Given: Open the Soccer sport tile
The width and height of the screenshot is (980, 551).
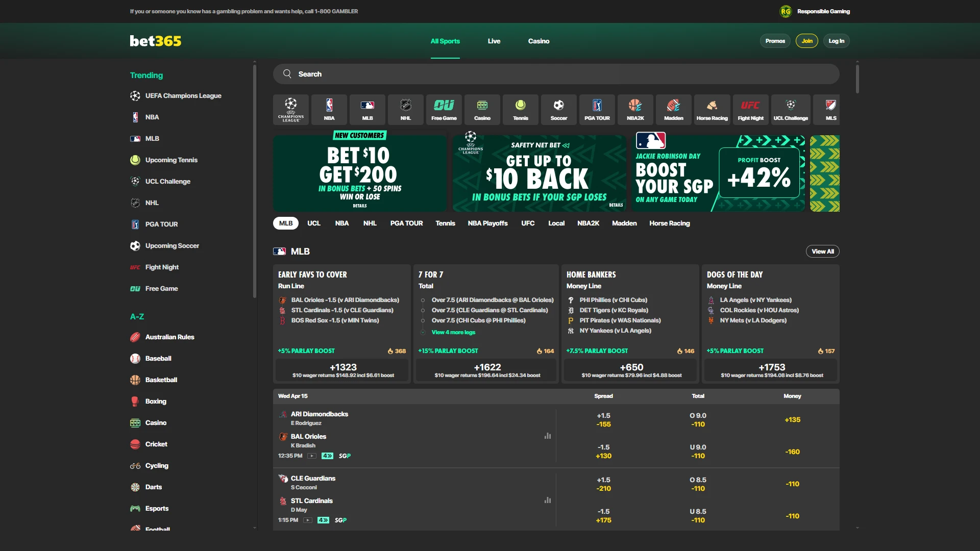Looking at the screenshot, I should 559,110.
